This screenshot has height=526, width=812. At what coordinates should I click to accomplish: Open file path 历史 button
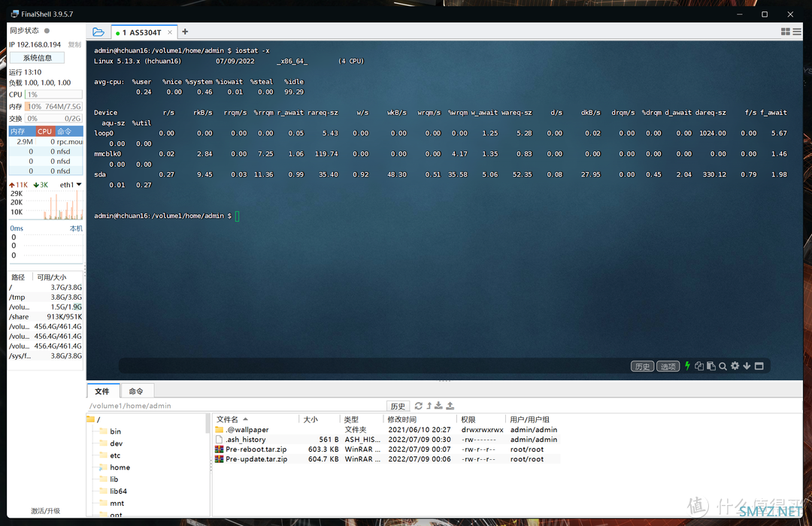pos(398,407)
